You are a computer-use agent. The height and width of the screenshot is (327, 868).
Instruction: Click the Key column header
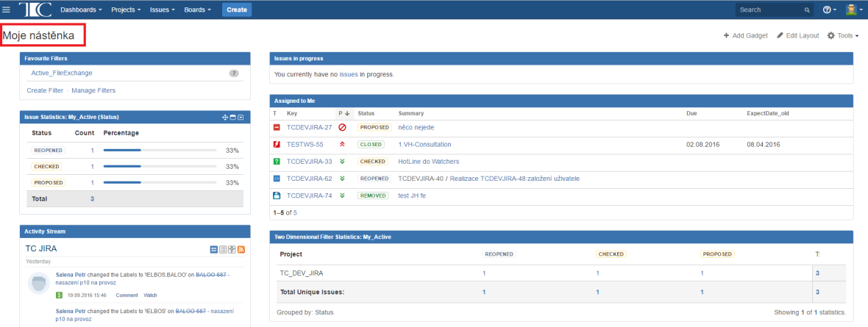coord(292,113)
